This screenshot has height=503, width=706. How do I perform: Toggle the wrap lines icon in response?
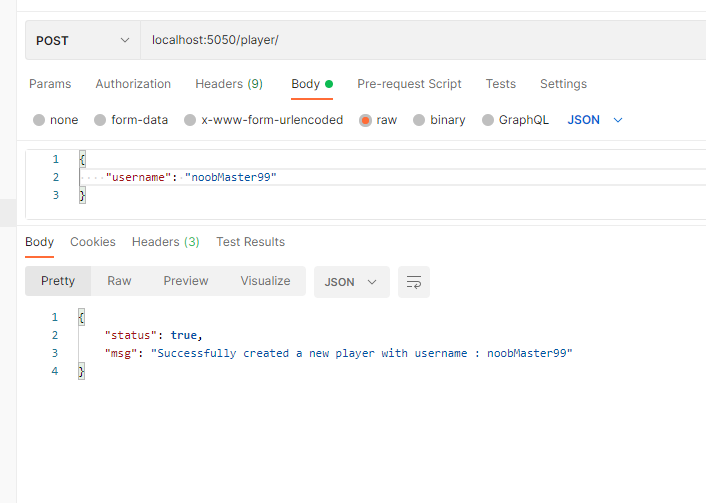click(x=413, y=282)
